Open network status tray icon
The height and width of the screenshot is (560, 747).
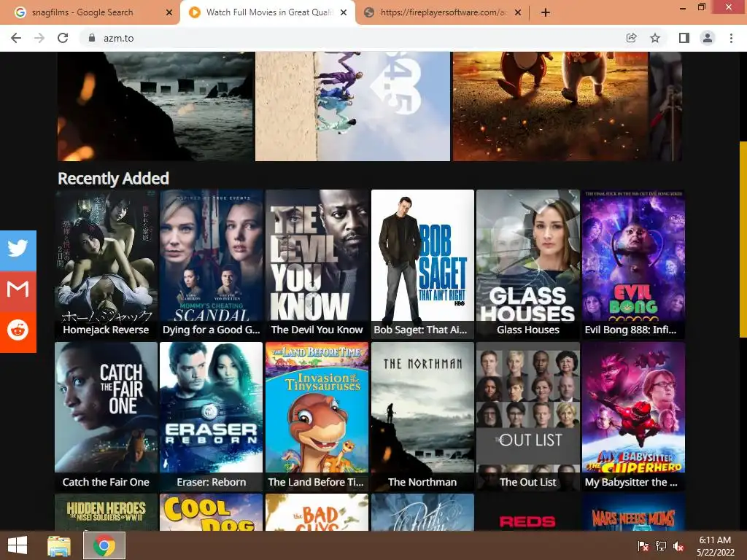661,545
